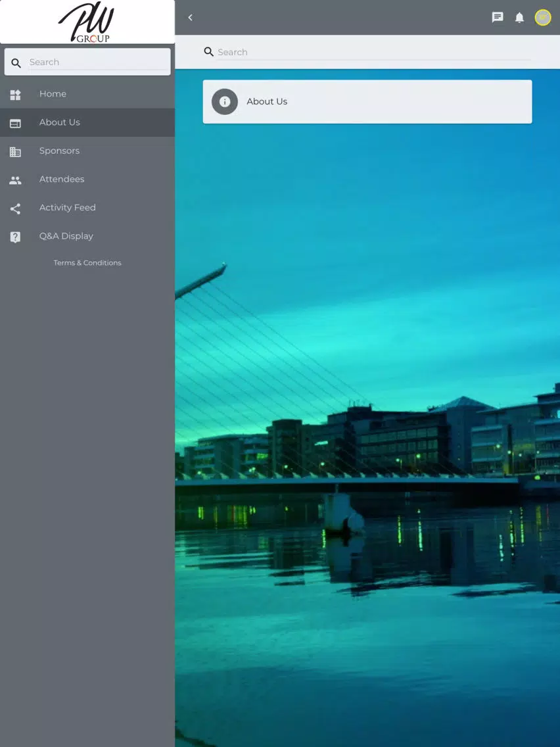
Task: Click the PW Group logo
Action: pyautogui.click(x=86, y=22)
